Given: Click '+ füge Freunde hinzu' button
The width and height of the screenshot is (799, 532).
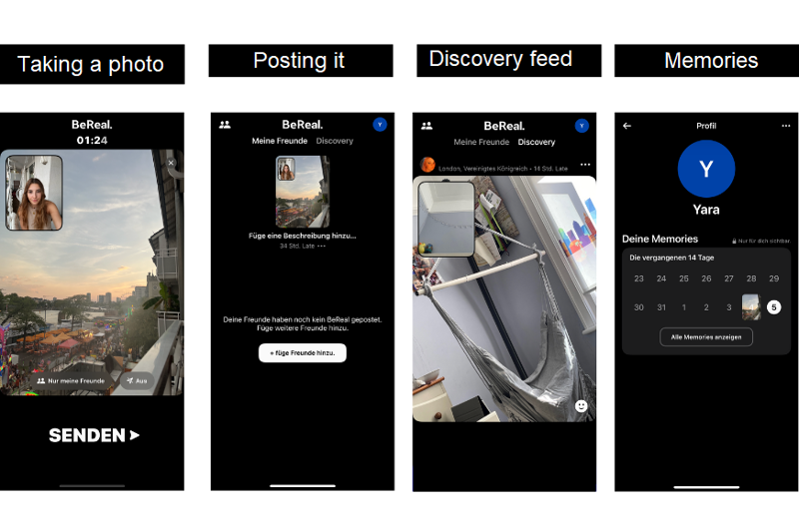Looking at the screenshot, I should 303,352.
